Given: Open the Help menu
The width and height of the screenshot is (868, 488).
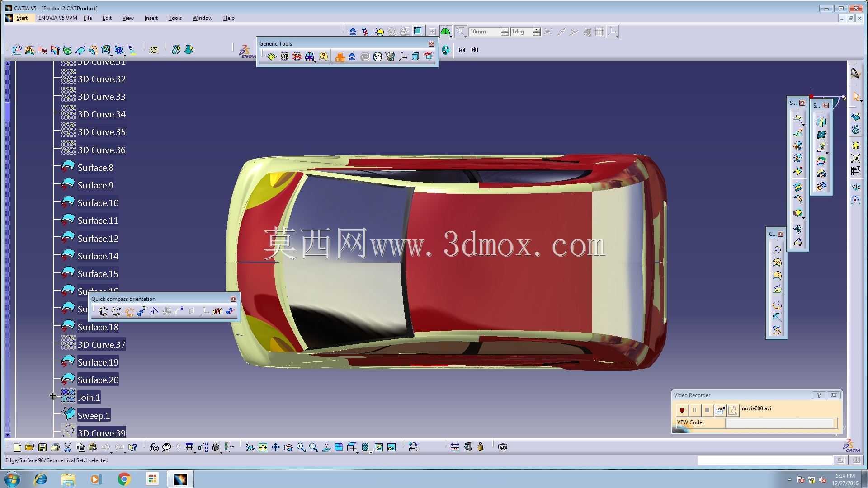Looking at the screenshot, I should click(229, 18).
